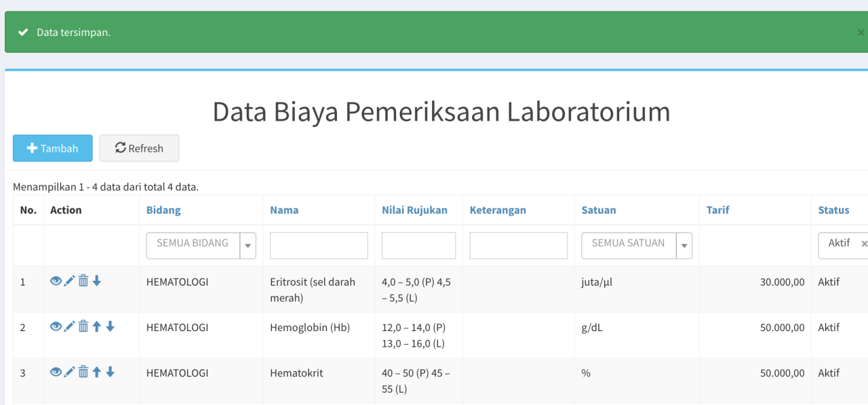Open the SEMUA BIDANG filter dropdown
The image size is (868, 405).
coord(201,246)
